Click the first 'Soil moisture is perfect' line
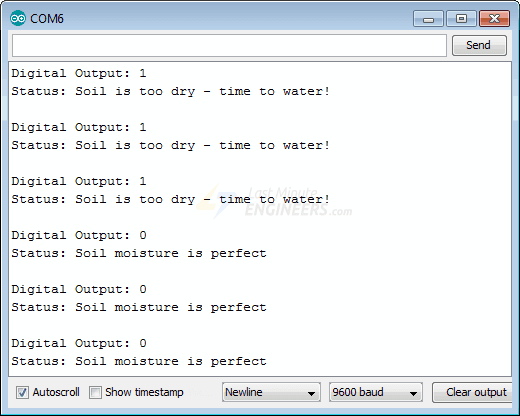This screenshot has height=416, width=520. 139,253
